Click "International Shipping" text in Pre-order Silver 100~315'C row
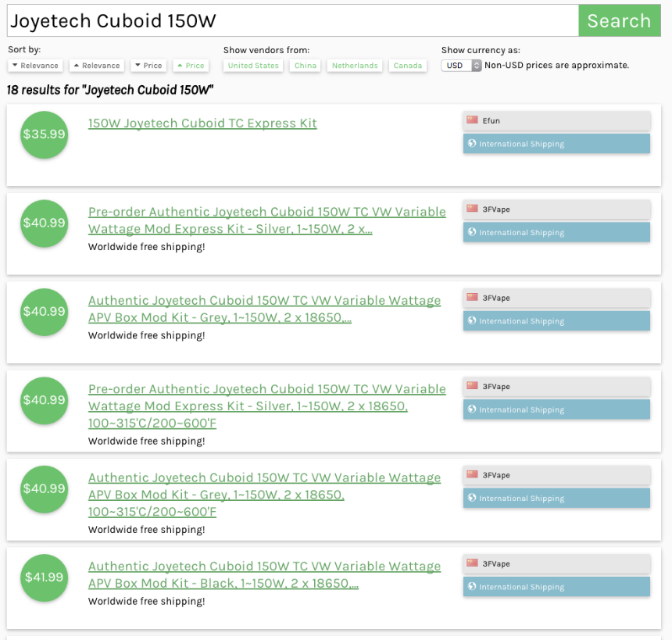672x640 pixels. [521, 409]
